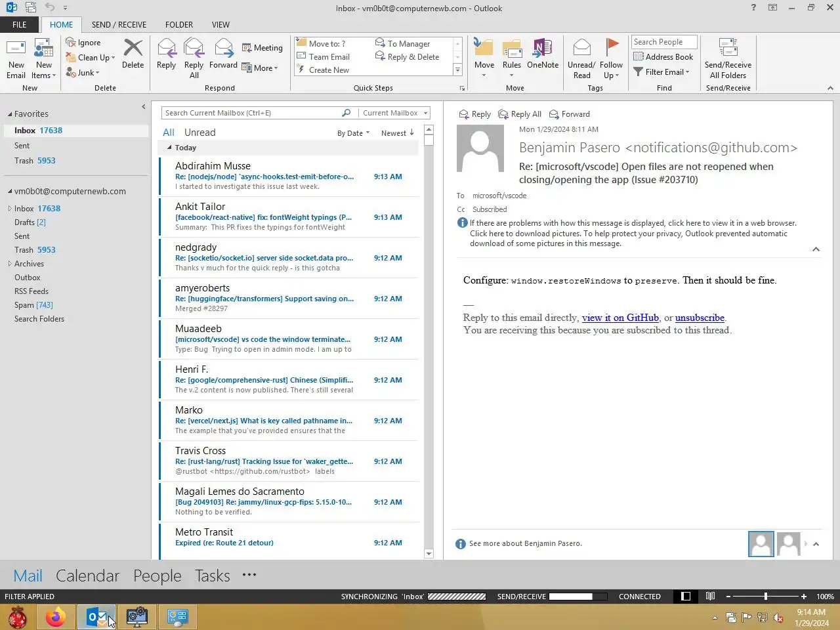This screenshot has height=630, width=840.
Task: Open the Junk mail menu
Action: coord(83,73)
